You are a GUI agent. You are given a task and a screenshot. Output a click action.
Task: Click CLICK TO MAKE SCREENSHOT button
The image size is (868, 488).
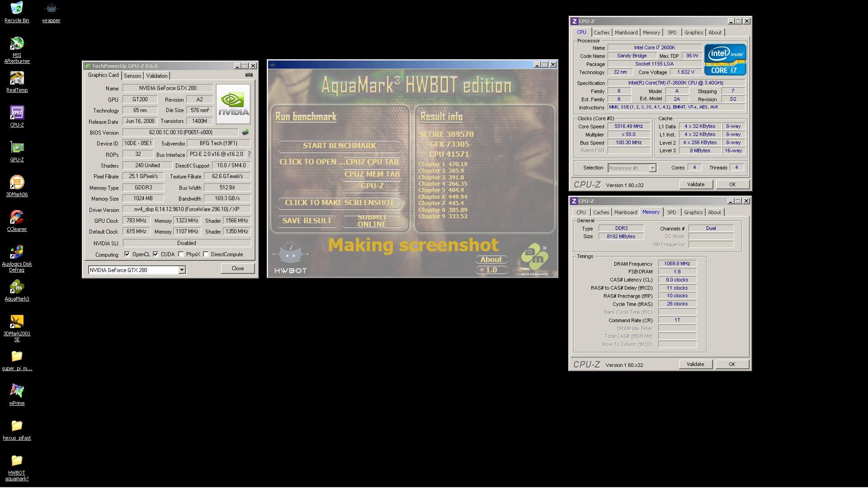339,202
